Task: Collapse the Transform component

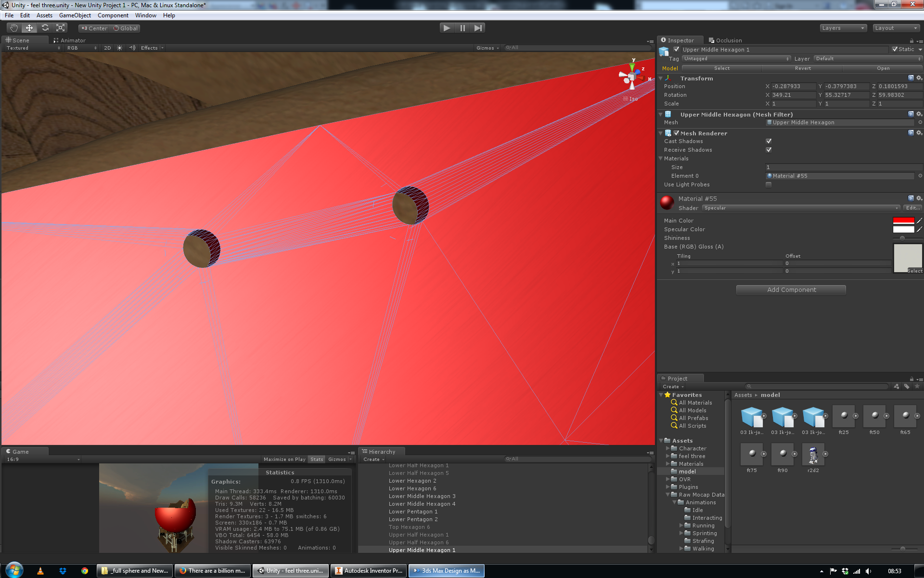Action: coord(661,78)
